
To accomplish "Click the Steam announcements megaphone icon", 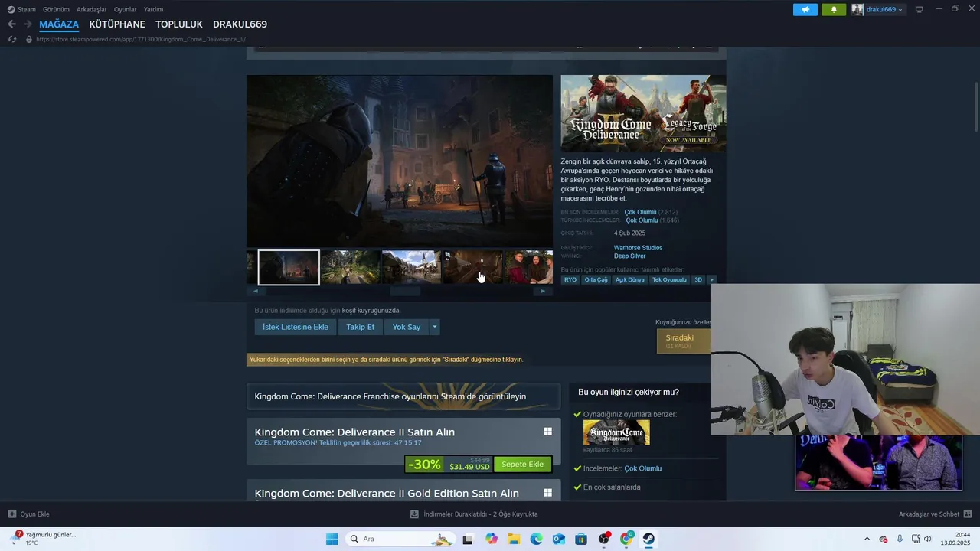I will coord(805,9).
